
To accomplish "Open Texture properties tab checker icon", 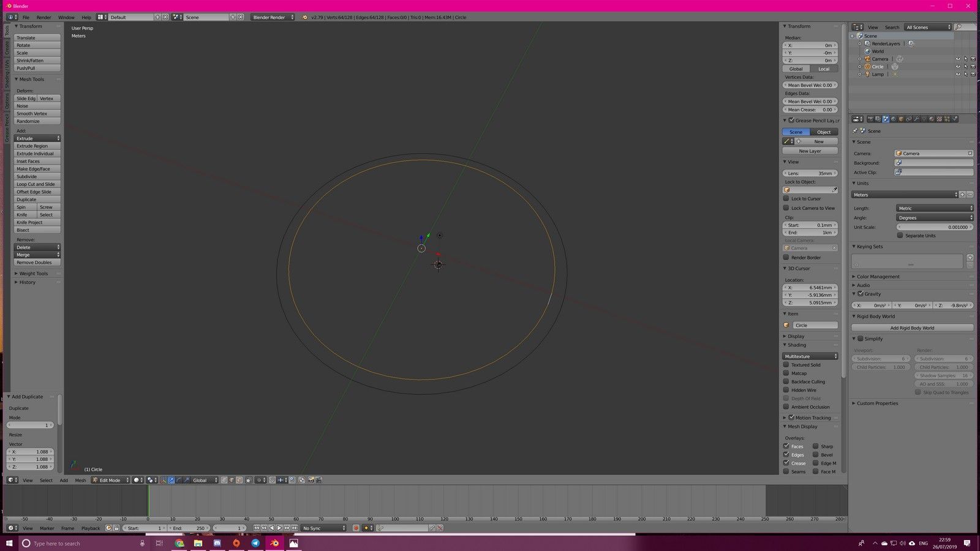I will pyautogui.click(x=940, y=119).
